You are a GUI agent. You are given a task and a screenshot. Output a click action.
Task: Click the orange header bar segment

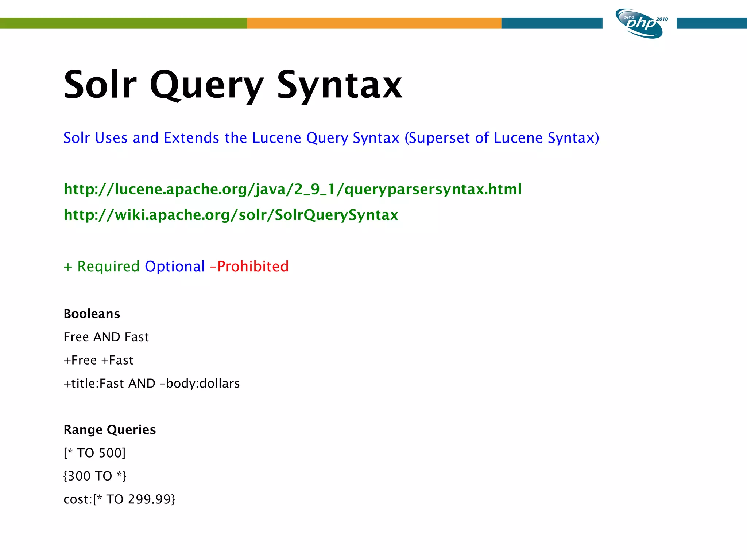click(374, 23)
